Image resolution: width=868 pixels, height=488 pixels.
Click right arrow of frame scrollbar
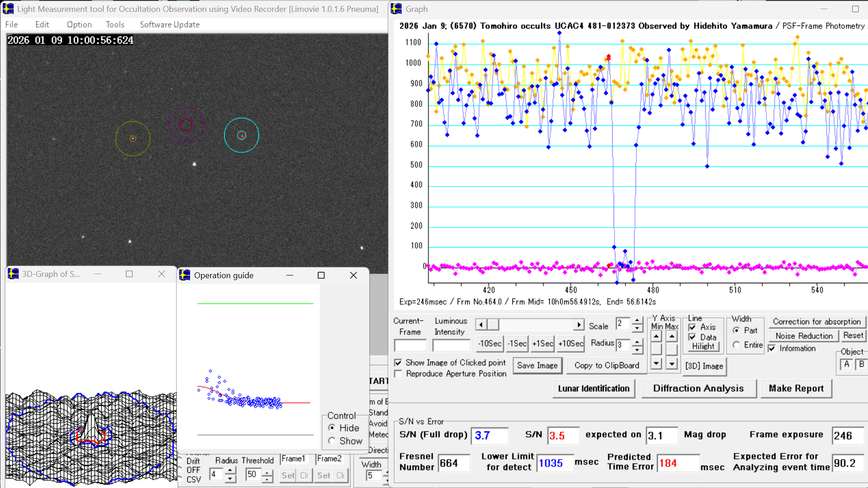coord(579,325)
